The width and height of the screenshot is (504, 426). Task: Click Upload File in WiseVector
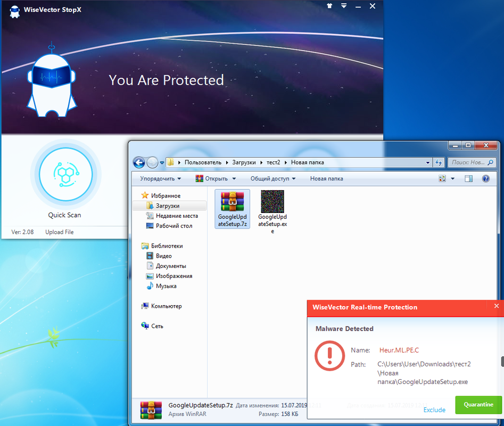tap(60, 232)
